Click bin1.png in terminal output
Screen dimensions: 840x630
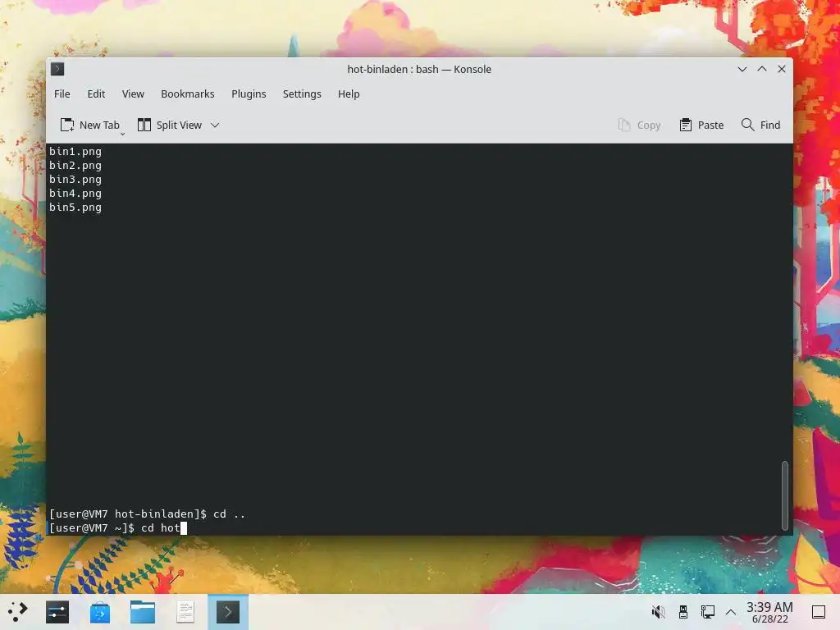click(75, 152)
